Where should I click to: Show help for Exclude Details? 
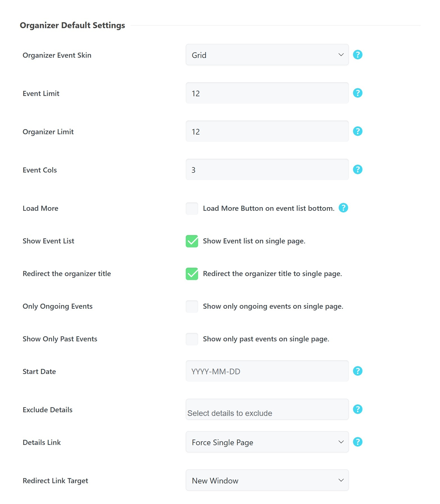[x=358, y=409]
